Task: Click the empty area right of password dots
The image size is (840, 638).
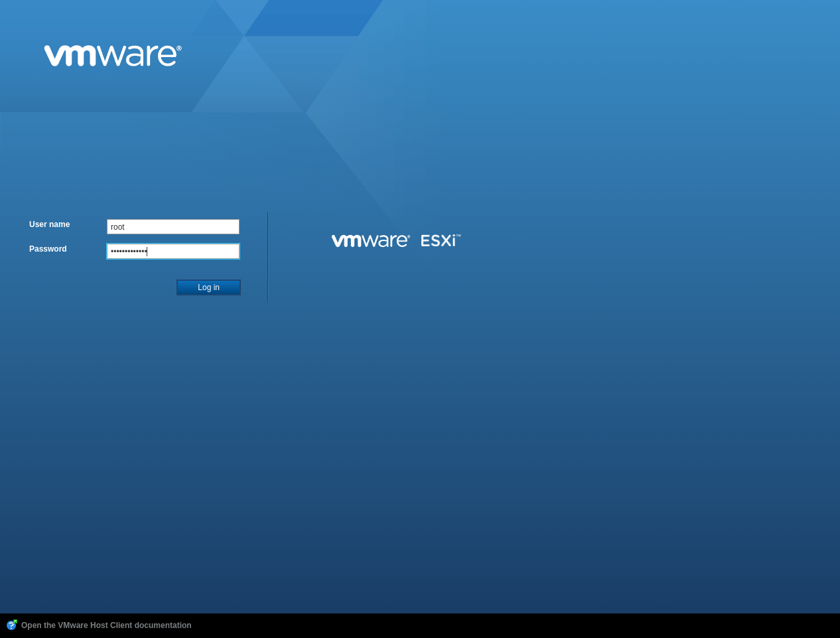Action: (x=199, y=251)
